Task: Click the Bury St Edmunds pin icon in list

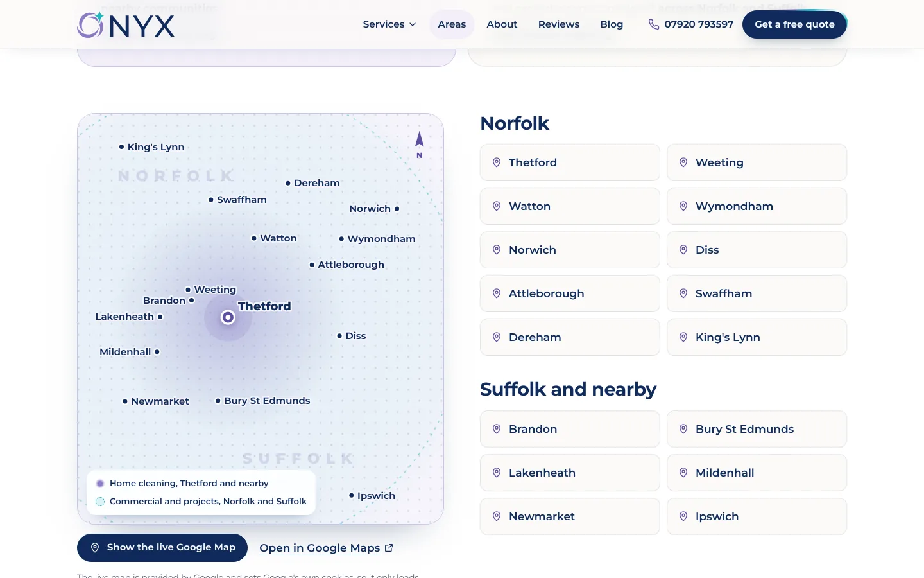Action: pos(683,429)
